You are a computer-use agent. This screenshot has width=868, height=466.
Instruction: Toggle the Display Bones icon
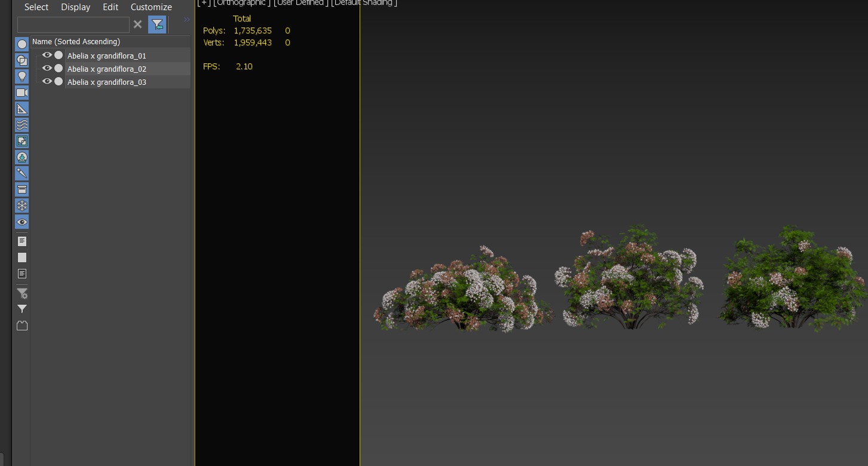pos(22,173)
